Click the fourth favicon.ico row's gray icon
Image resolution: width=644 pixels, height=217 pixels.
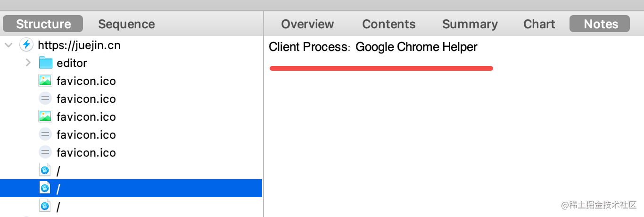click(45, 135)
